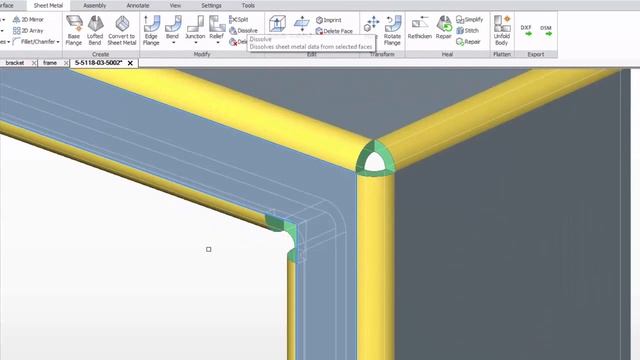Activate the Bend tool icon
Screen dimensions: 640x360
[x=173, y=24]
